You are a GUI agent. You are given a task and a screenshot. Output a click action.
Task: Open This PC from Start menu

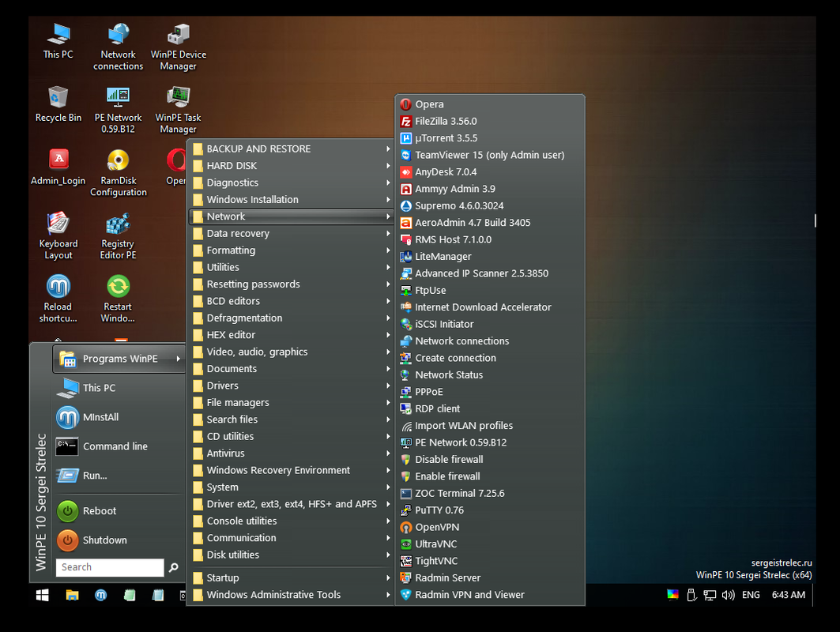click(x=119, y=388)
